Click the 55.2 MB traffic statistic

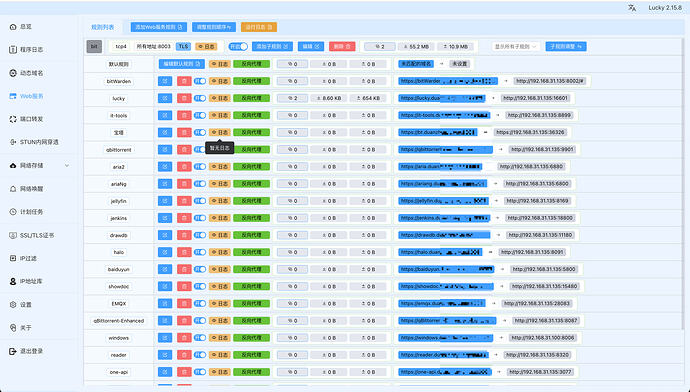pos(416,46)
